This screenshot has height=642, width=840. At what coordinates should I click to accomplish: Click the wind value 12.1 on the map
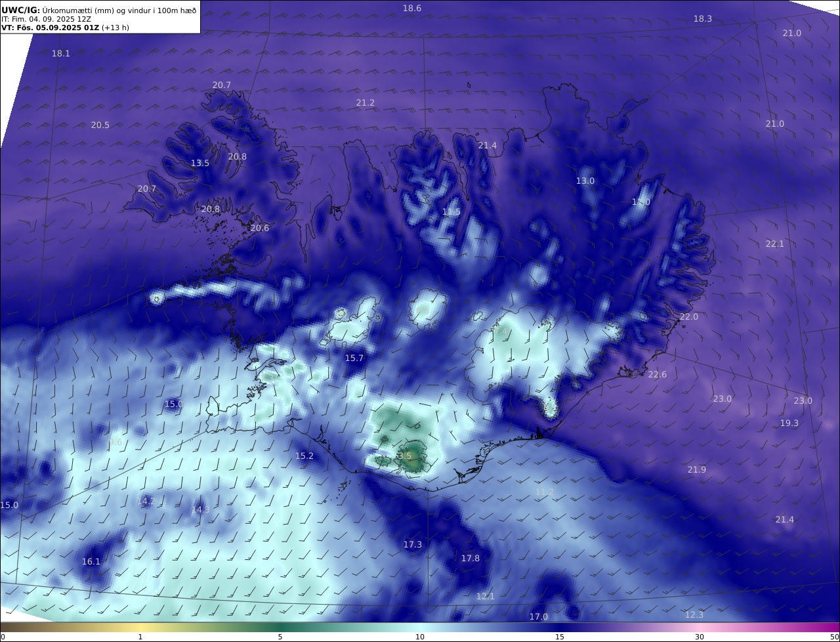coord(486,597)
